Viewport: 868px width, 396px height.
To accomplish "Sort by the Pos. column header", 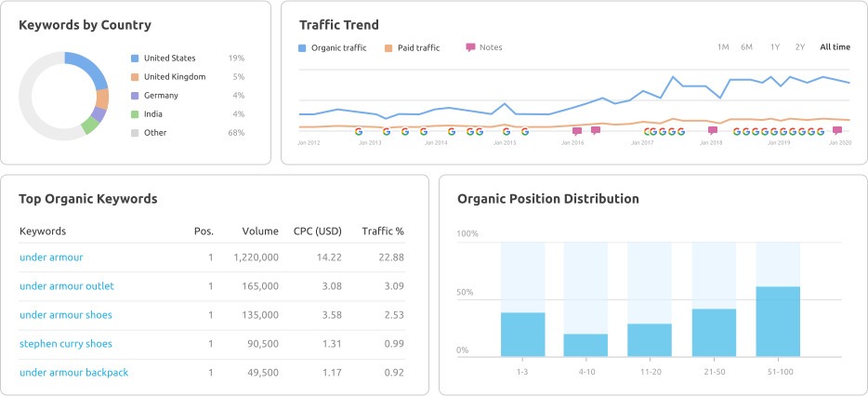I will click(204, 231).
